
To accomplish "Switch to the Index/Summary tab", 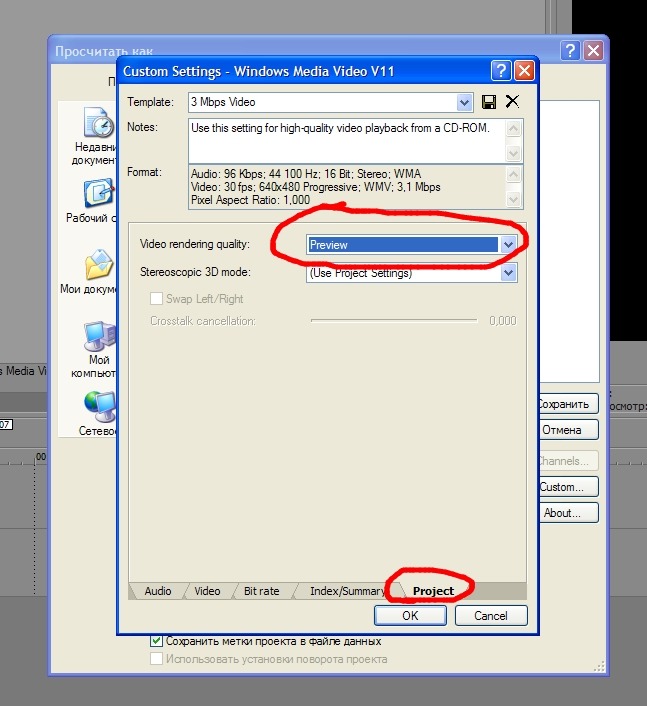I will click(347, 591).
